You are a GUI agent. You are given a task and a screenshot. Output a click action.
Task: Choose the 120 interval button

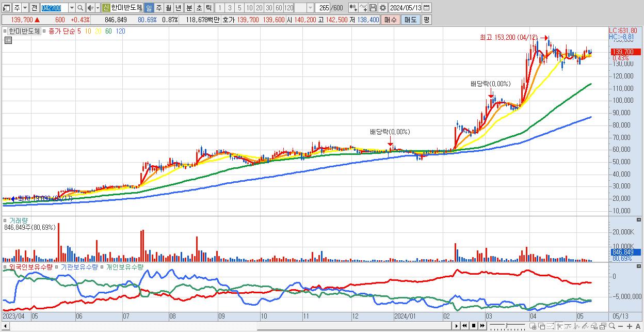coord(289,8)
